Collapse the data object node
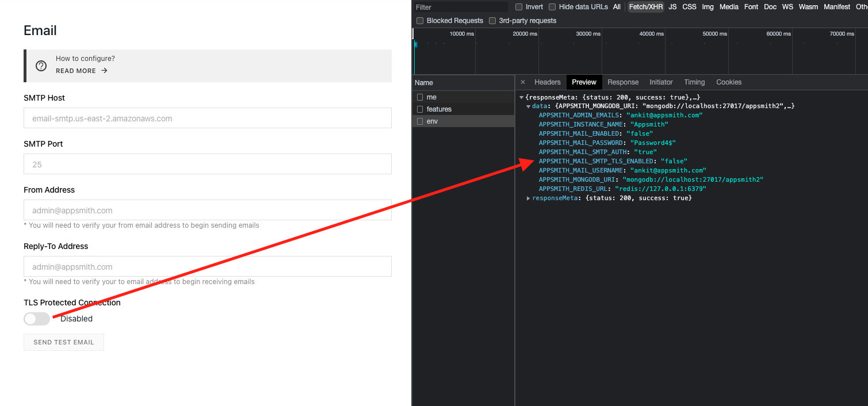This screenshot has width=868, height=406. (529, 106)
